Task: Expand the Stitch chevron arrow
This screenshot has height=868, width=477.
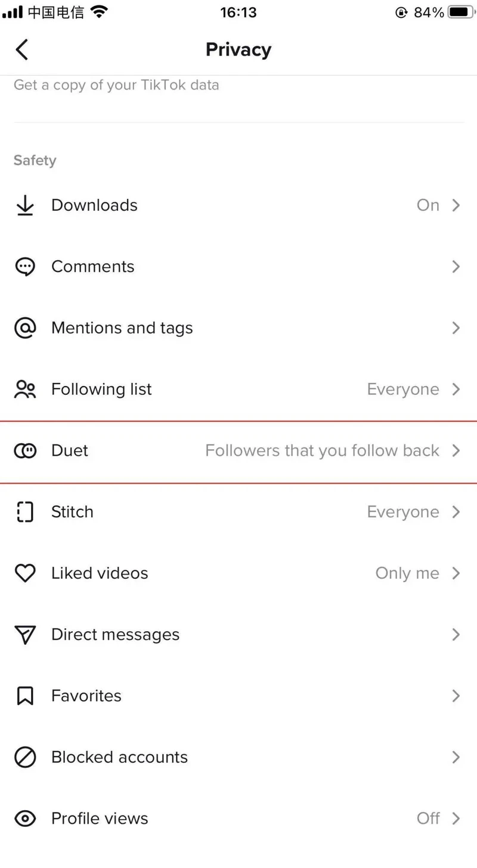Action: (456, 512)
